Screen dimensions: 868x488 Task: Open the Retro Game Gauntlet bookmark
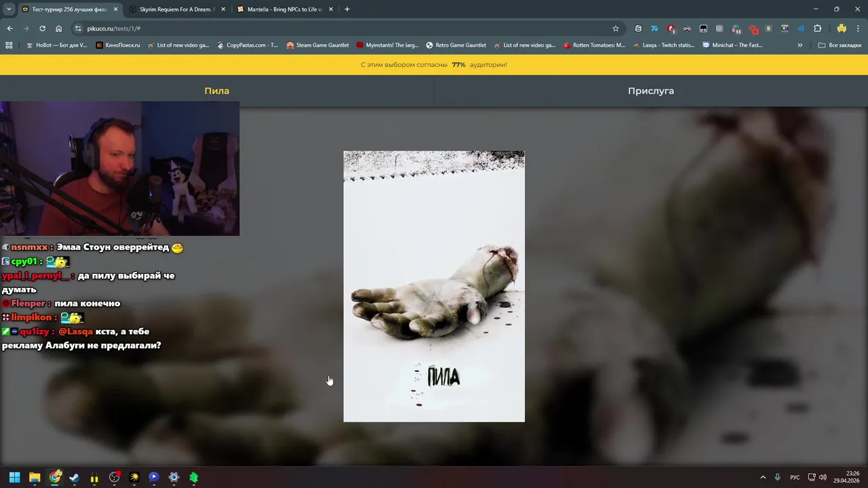point(456,45)
